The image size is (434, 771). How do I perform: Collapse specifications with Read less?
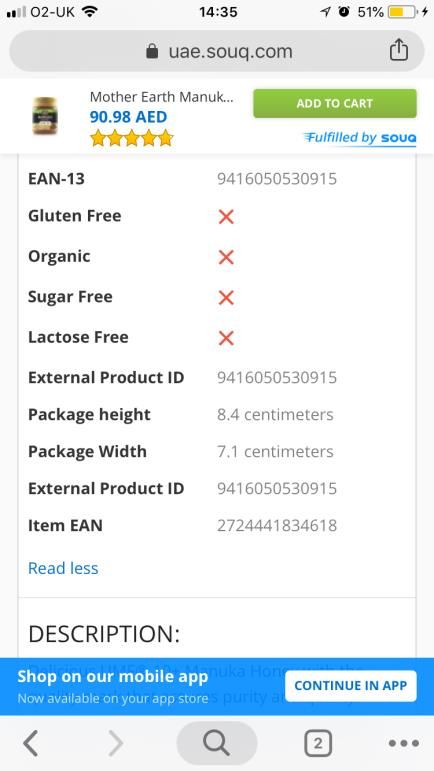click(x=63, y=568)
